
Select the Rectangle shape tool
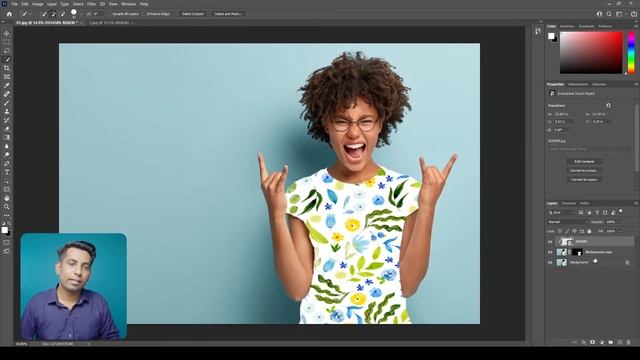[x=7, y=189]
